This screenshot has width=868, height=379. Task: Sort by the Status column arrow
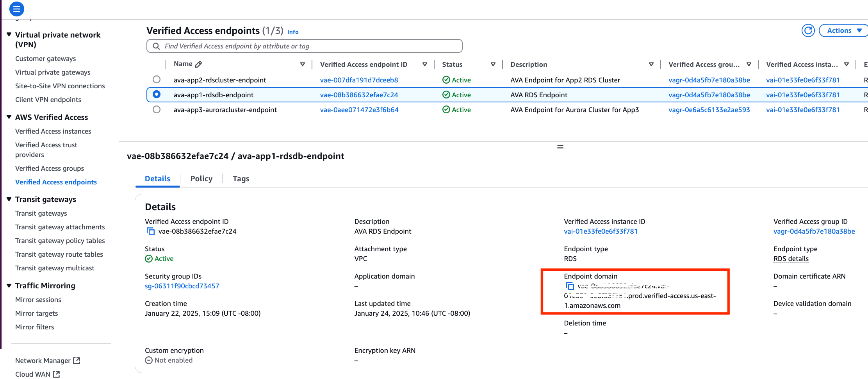(x=493, y=64)
